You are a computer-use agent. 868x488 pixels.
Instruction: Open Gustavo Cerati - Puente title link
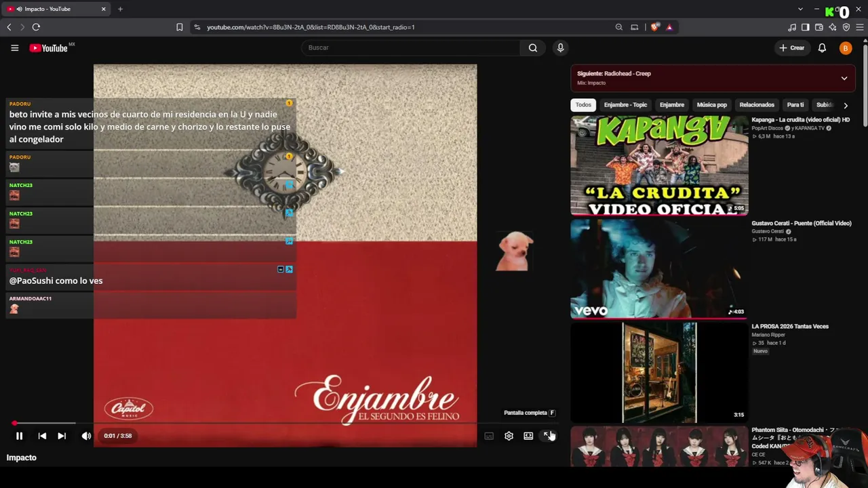click(801, 223)
